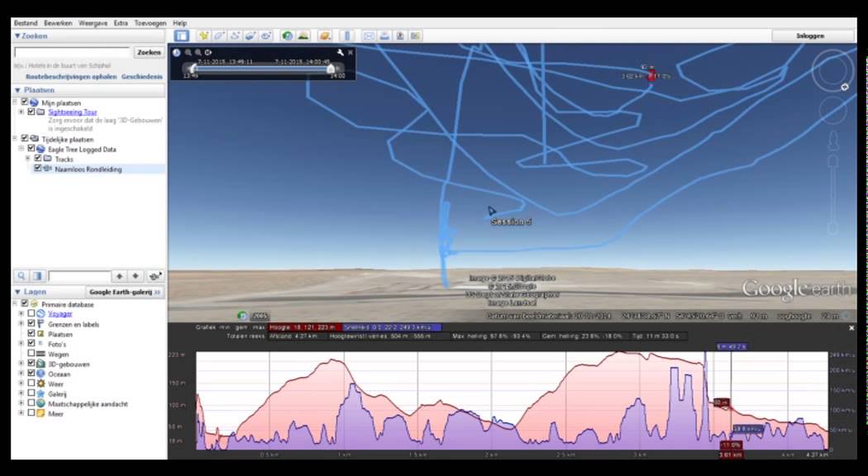868x476 pixels.
Task: Click the right handle of the time slider
Action: pos(331,69)
